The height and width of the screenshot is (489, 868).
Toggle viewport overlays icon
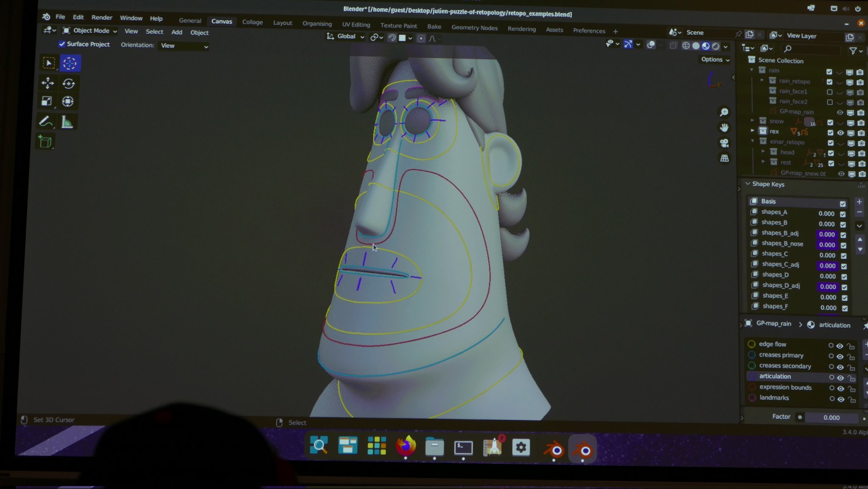[x=651, y=45]
